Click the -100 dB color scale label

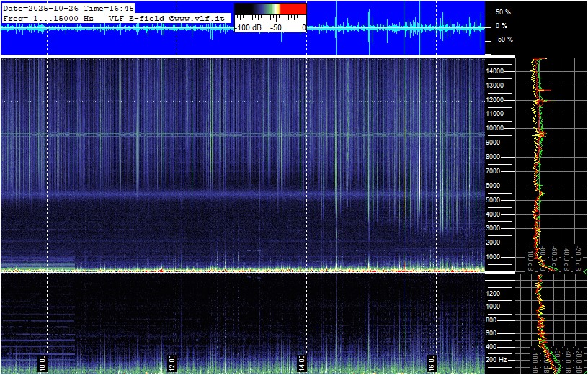coord(248,27)
